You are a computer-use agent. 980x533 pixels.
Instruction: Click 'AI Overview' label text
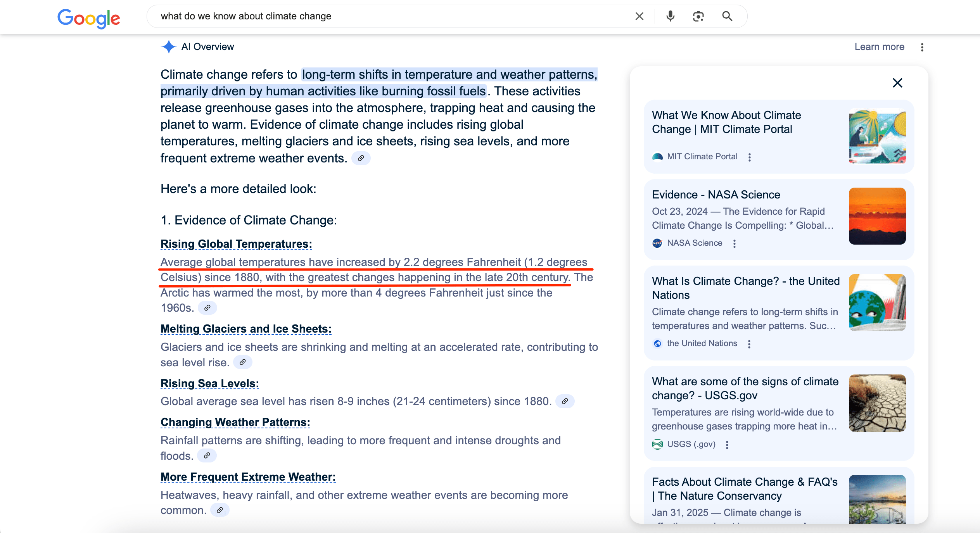point(207,47)
